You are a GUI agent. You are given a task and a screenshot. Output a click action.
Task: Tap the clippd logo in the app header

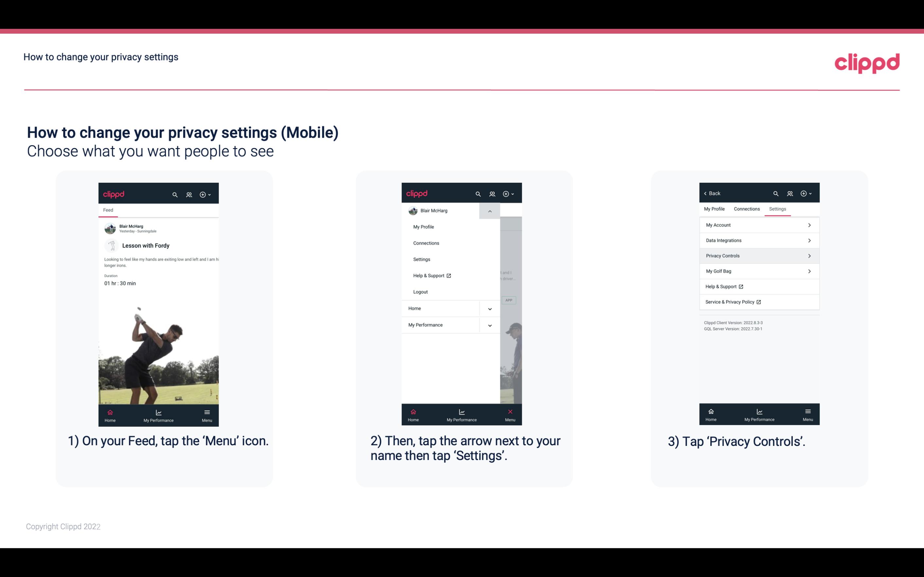(115, 193)
